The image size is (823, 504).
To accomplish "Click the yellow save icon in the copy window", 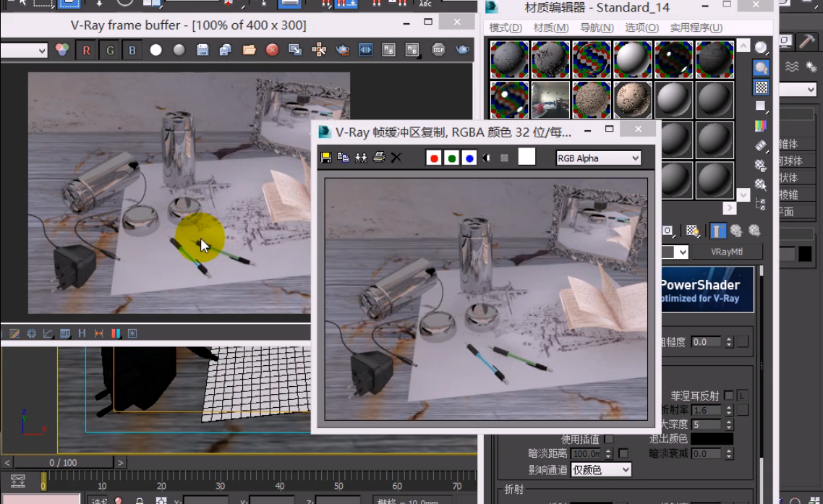I will click(x=326, y=158).
